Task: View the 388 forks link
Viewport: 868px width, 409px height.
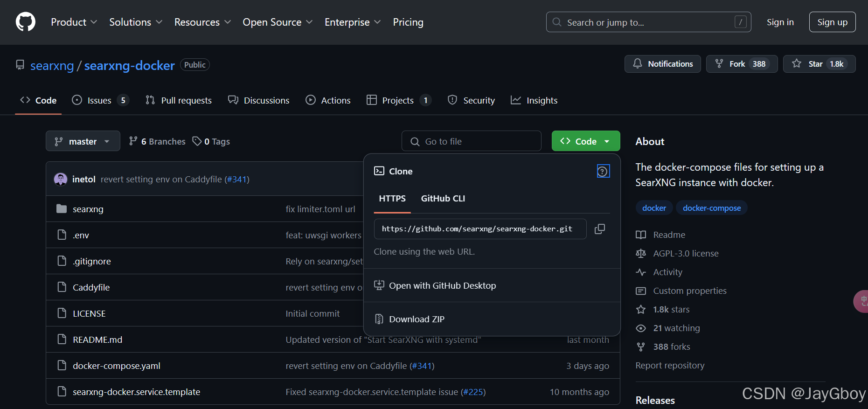Action: tap(663, 347)
